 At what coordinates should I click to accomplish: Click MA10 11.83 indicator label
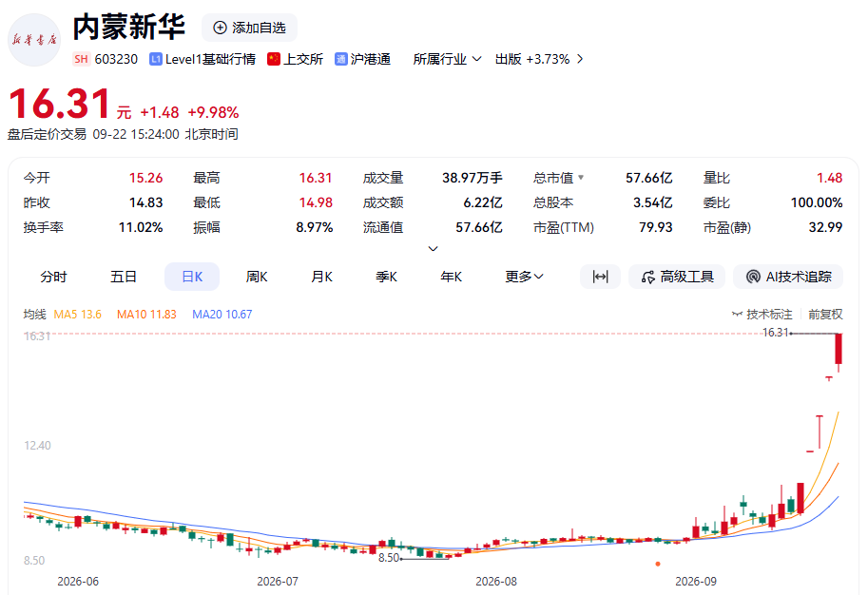coord(146,315)
